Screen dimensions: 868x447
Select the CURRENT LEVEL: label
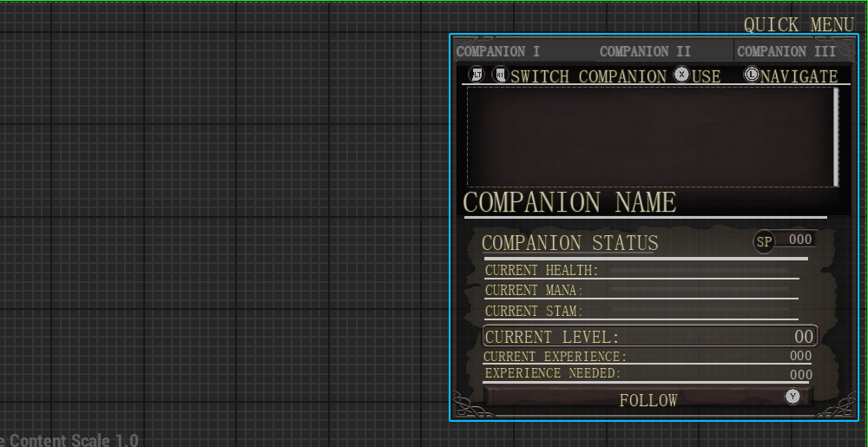coord(552,337)
